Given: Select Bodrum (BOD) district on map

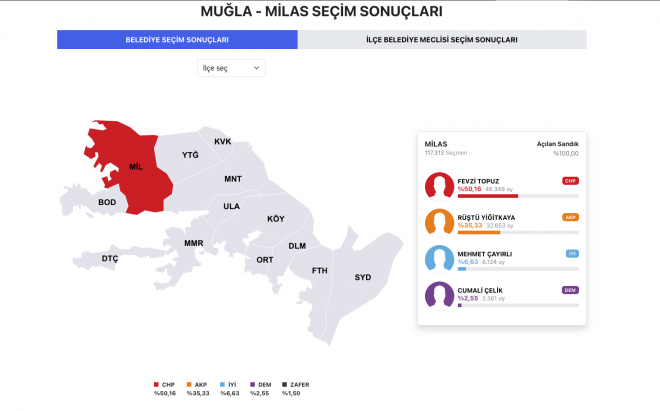Looking at the screenshot, I should pyautogui.click(x=107, y=202).
